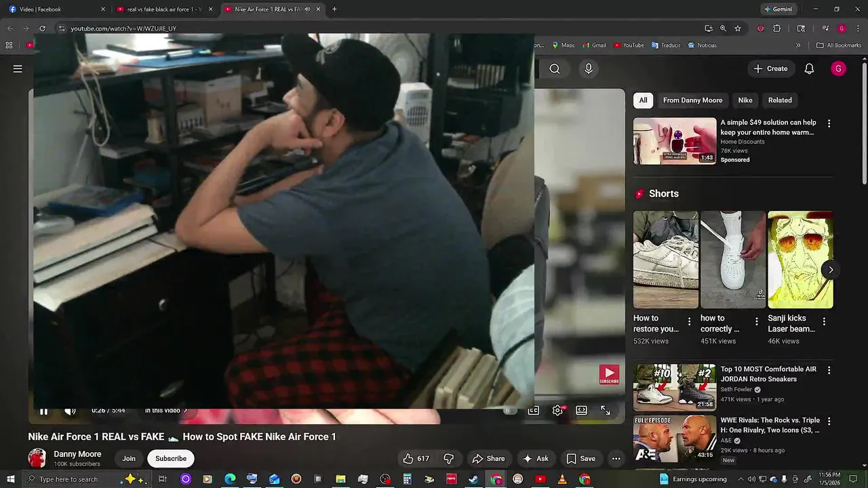Open options for 'Sanji kicks Laser beam' Short
This screenshot has width=868, height=488.
click(824, 321)
